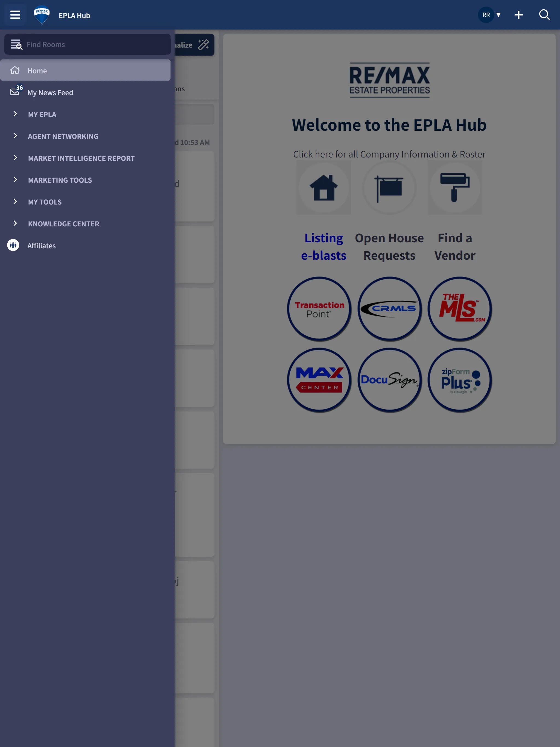Click the Find Rooms search field

click(87, 44)
